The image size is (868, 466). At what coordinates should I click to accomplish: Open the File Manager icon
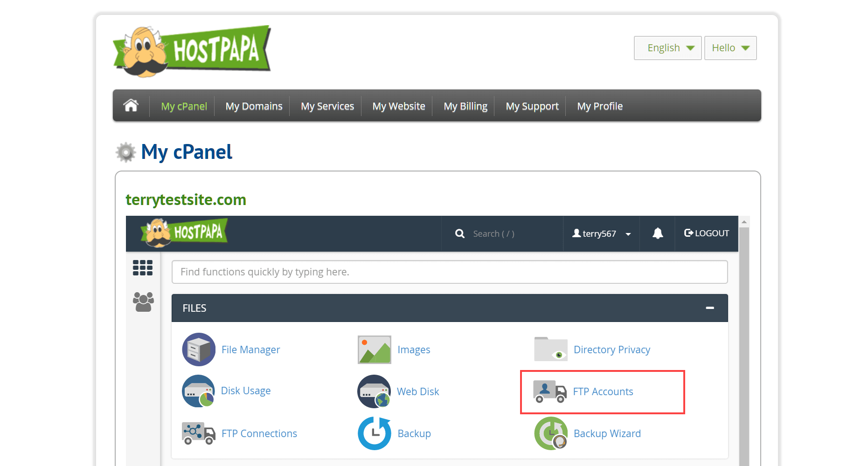(x=199, y=349)
